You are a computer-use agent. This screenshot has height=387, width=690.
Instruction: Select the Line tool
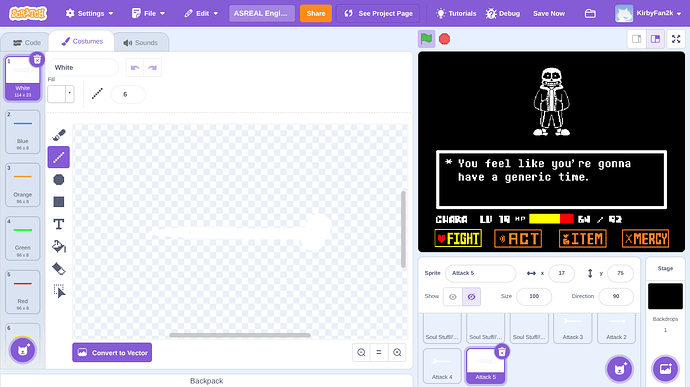59,157
